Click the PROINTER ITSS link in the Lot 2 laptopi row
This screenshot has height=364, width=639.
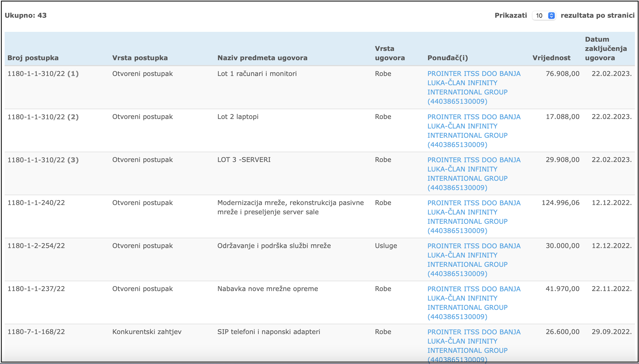474,131
